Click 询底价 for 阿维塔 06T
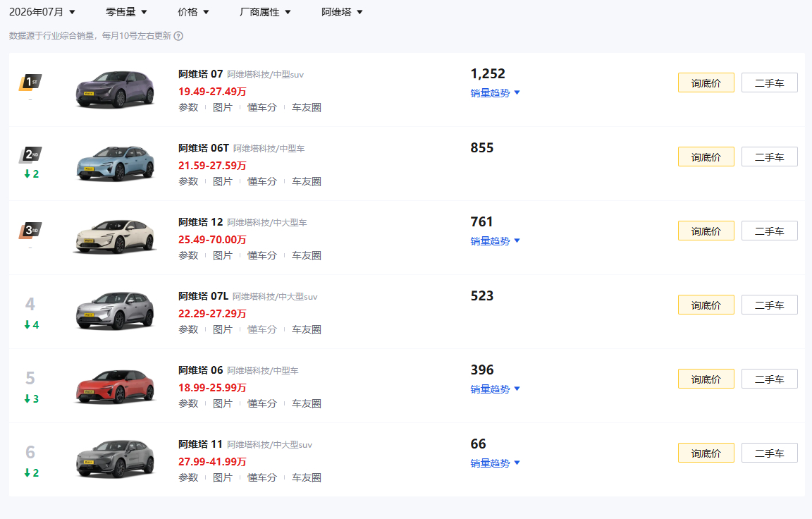The height and width of the screenshot is (519, 812). tap(706, 157)
